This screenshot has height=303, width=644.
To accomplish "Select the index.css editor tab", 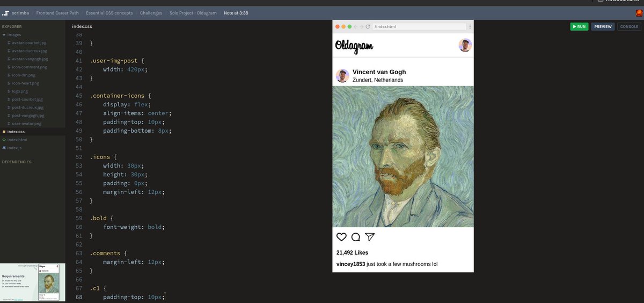I will point(82,26).
